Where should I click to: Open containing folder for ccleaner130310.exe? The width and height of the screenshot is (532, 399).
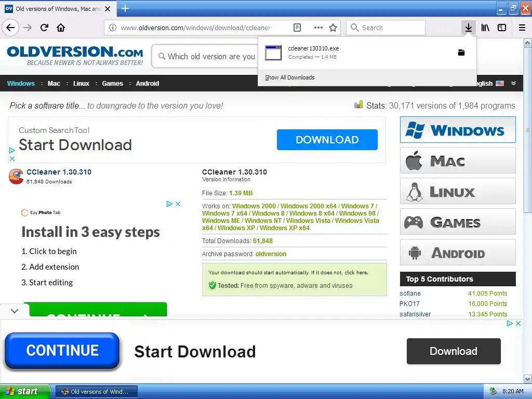461,52
